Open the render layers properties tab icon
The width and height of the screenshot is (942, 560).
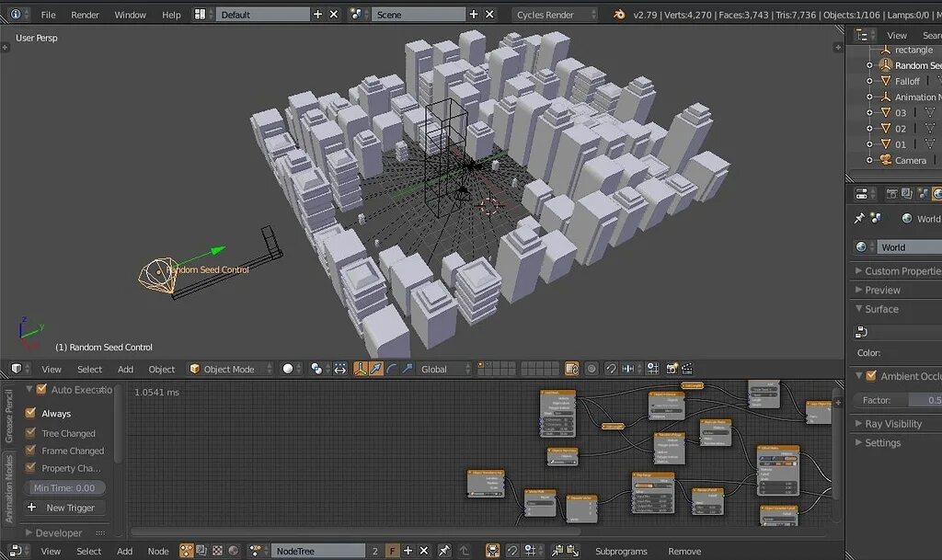[906, 193]
